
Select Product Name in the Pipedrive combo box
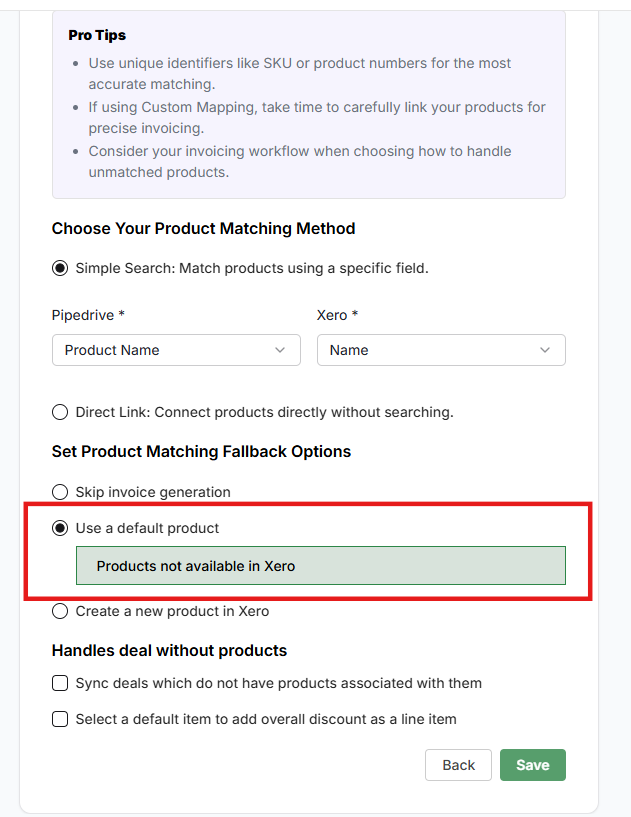176,350
